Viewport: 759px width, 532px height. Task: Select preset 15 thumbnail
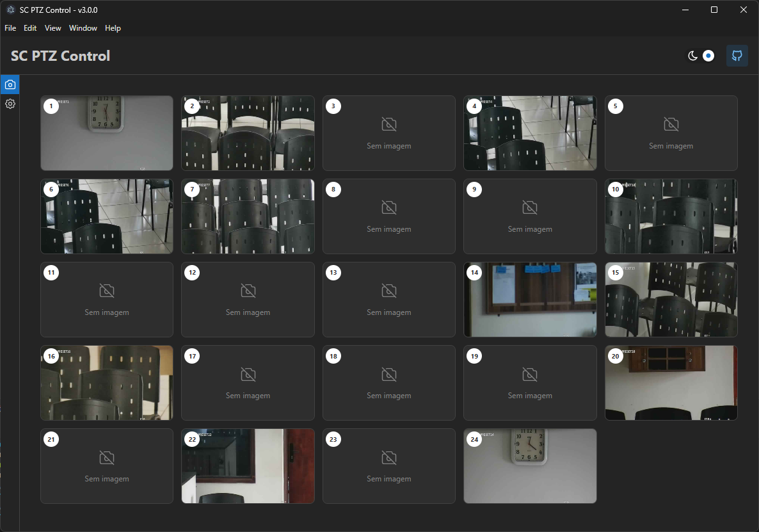tap(671, 300)
